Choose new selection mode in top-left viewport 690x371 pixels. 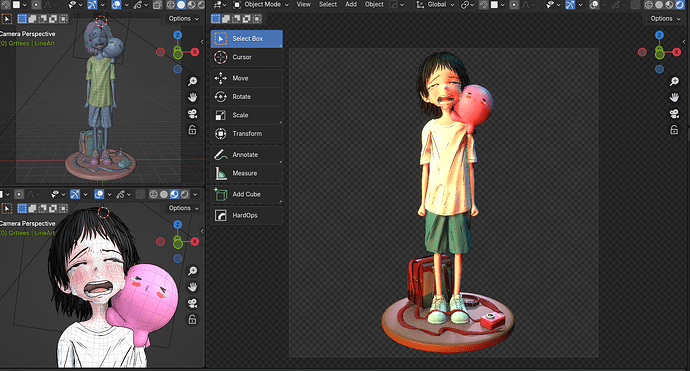coord(22,19)
